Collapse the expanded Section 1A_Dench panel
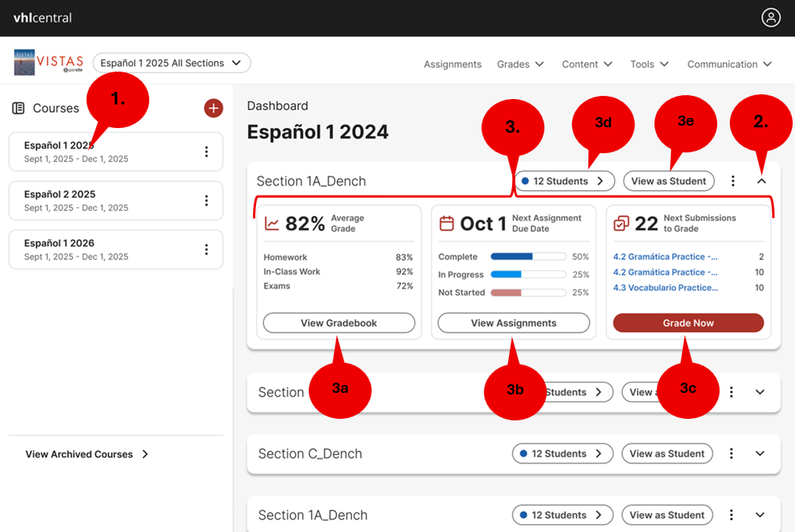795x532 pixels. (761, 181)
